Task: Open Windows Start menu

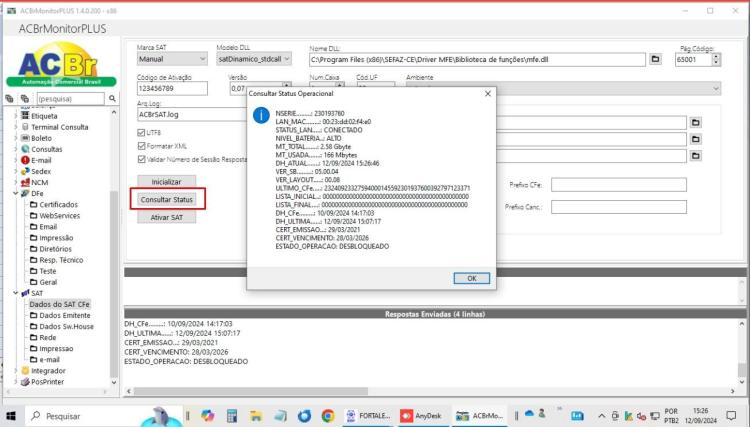Action: [11, 416]
